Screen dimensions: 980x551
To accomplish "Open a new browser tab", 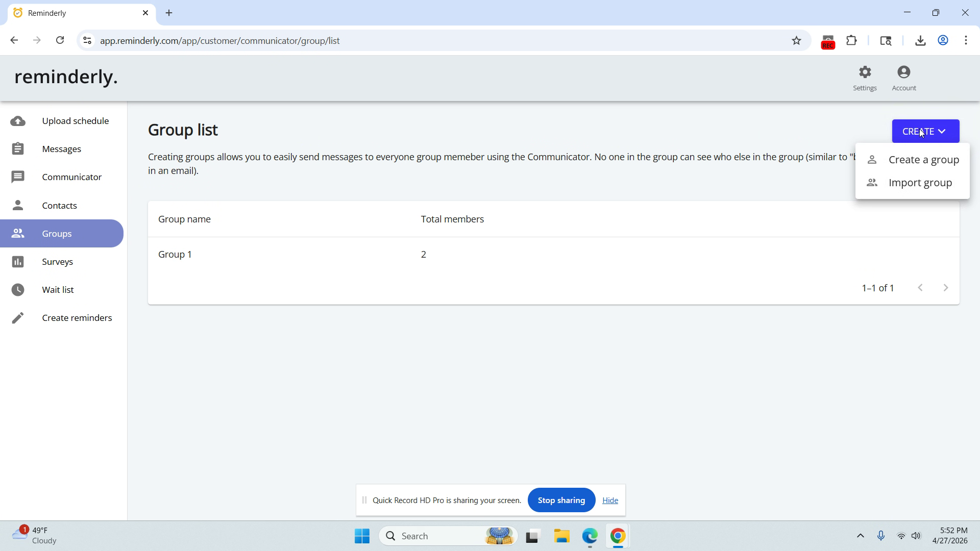I will pos(169,13).
